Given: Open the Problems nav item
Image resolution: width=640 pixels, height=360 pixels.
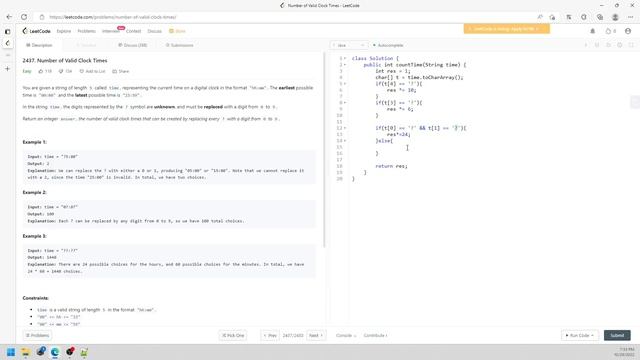Looking at the screenshot, I should coord(87,31).
